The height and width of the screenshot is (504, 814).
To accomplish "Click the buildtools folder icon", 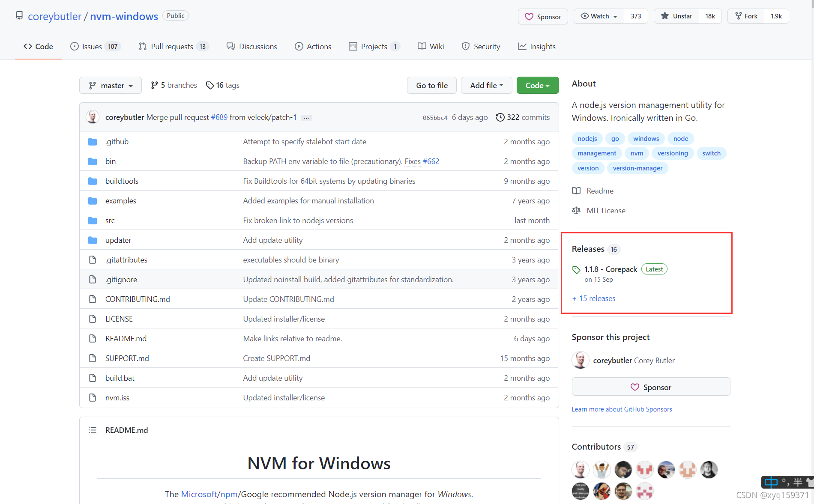I will coord(93,181).
